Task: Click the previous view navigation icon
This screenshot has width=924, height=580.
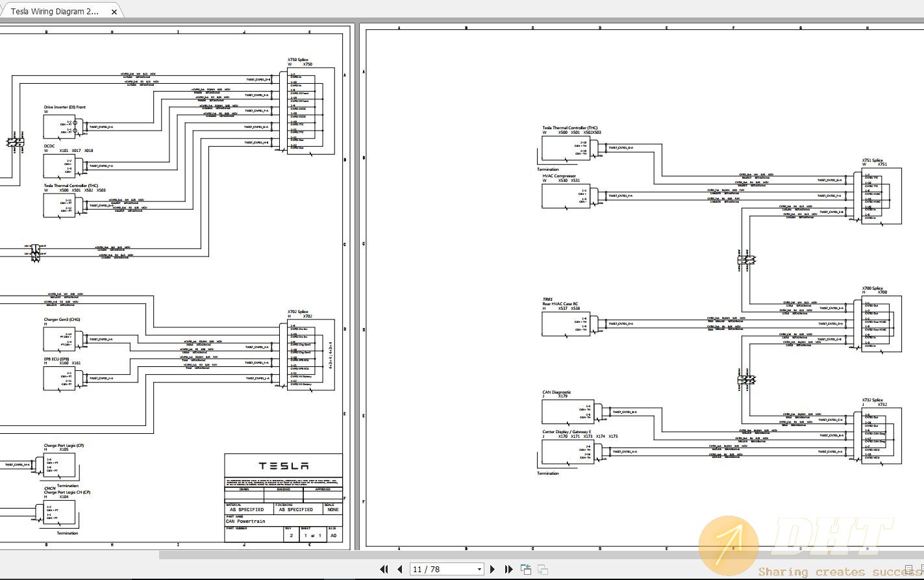Action: [x=525, y=569]
